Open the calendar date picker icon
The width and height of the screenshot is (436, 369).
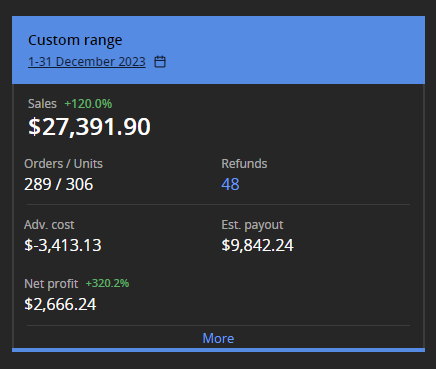point(160,62)
